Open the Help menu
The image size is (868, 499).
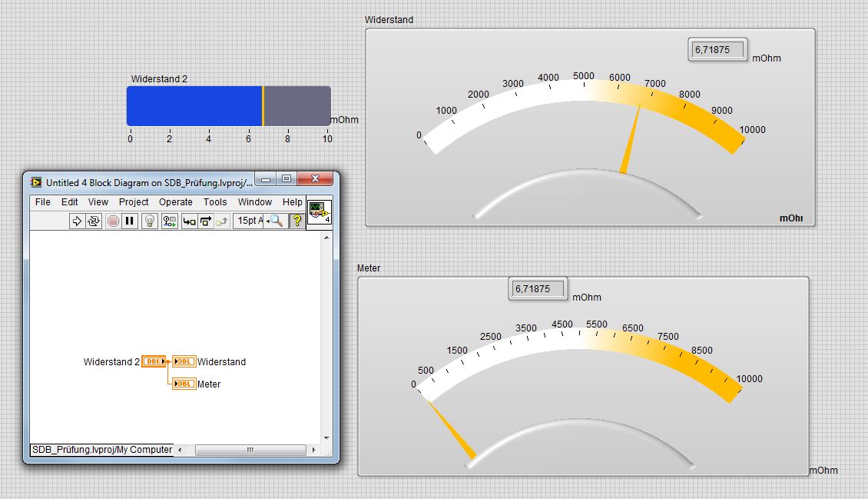tap(293, 202)
